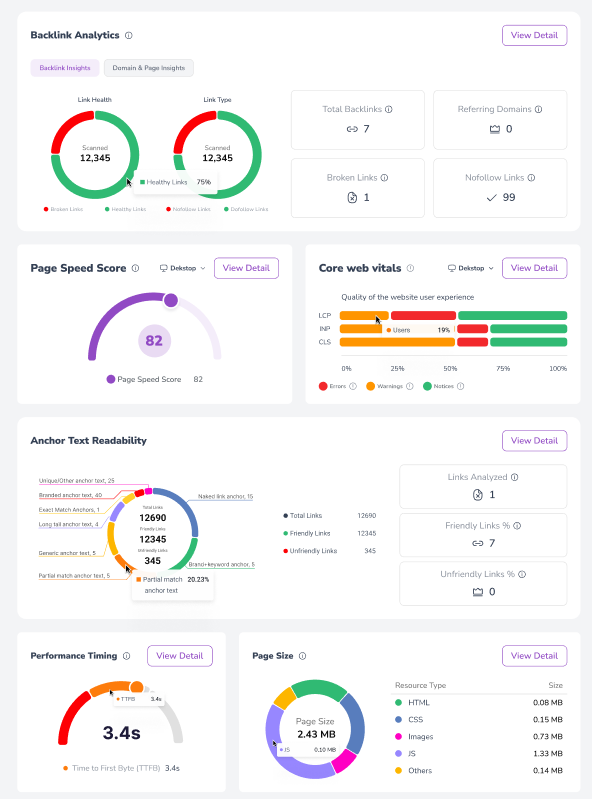The image size is (592, 799).
Task: Click the monitor icon in Core web vitals dropdown
Action: coord(451,268)
